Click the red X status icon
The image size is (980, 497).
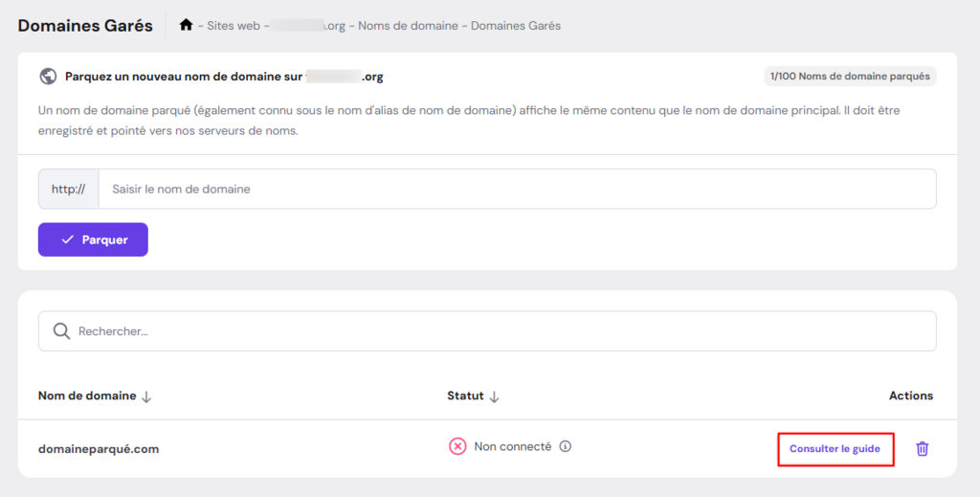point(457,446)
